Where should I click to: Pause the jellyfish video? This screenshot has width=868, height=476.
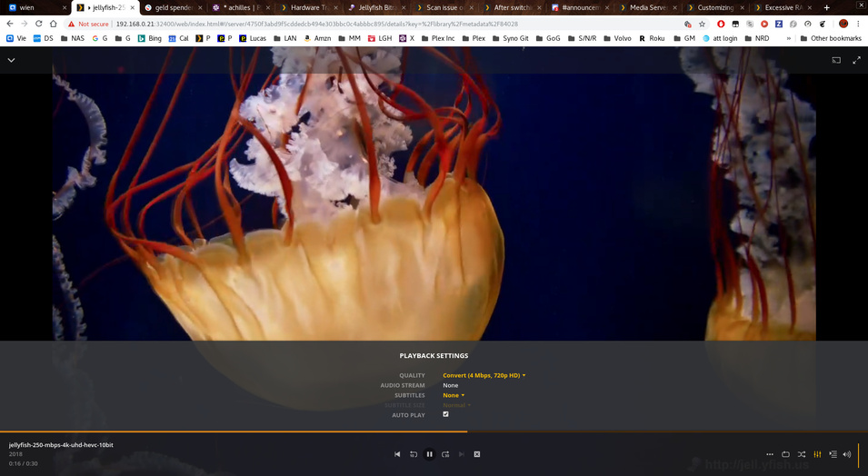[429, 454]
